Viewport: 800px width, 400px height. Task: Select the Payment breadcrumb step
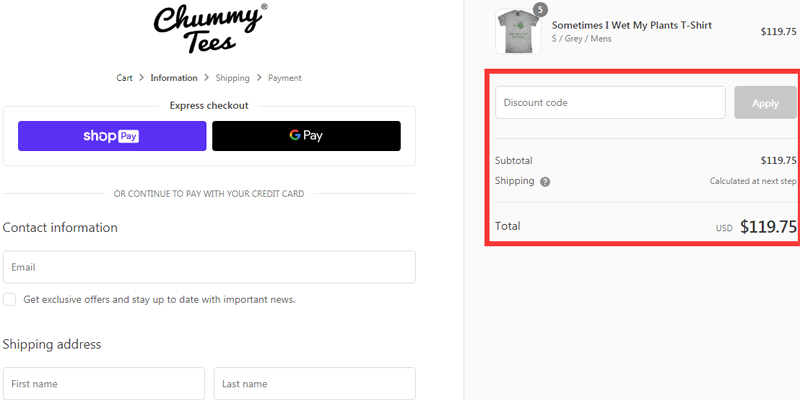[285, 78]
